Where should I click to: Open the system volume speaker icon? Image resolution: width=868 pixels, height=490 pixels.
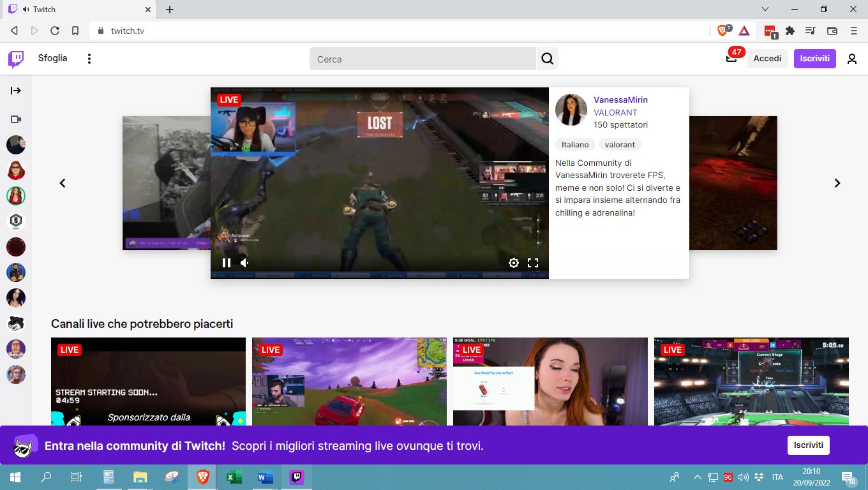point(743,477)
